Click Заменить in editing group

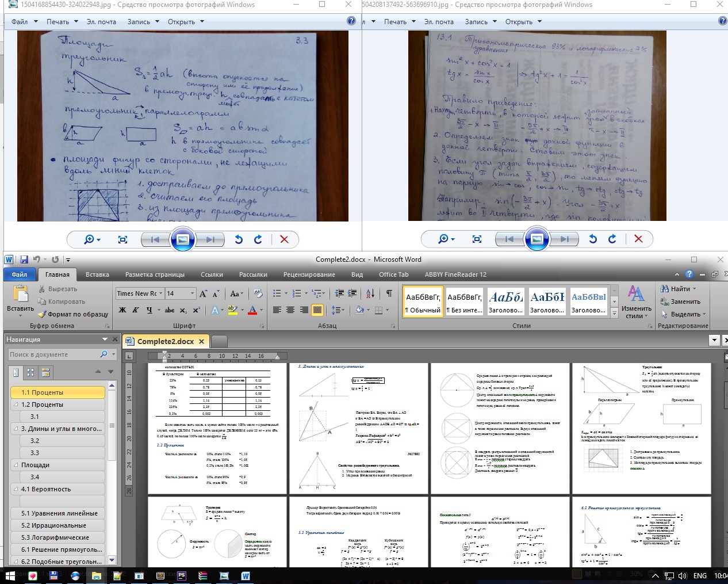[681, 301]
